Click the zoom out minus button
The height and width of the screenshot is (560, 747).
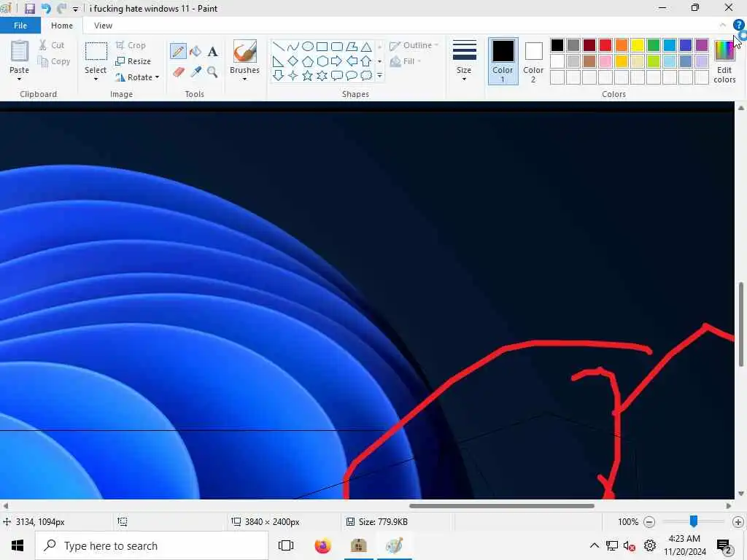(649, 522)
